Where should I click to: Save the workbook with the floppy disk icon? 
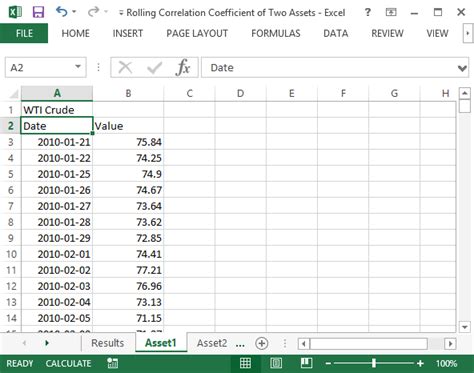(x=38, y=12)
